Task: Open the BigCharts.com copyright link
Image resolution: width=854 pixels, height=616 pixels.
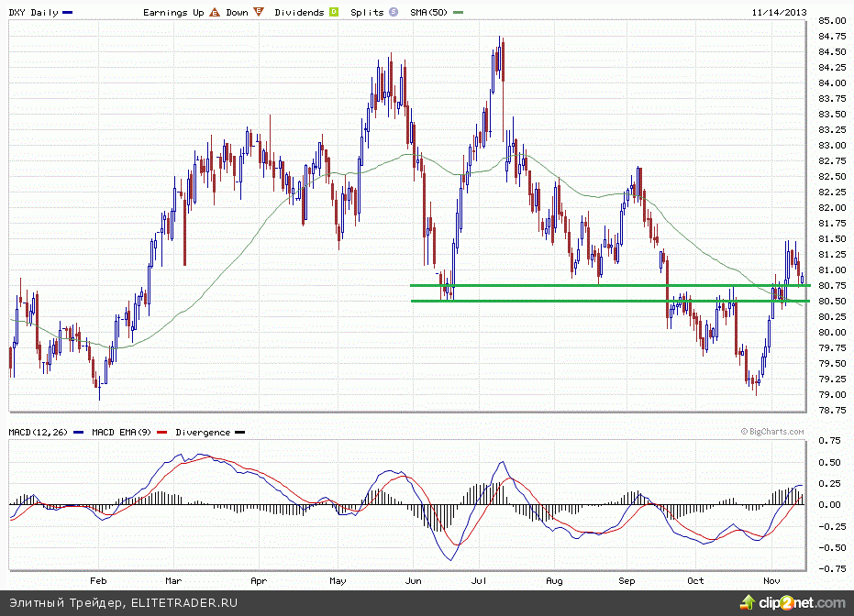Action: click(x=772, y=429)
